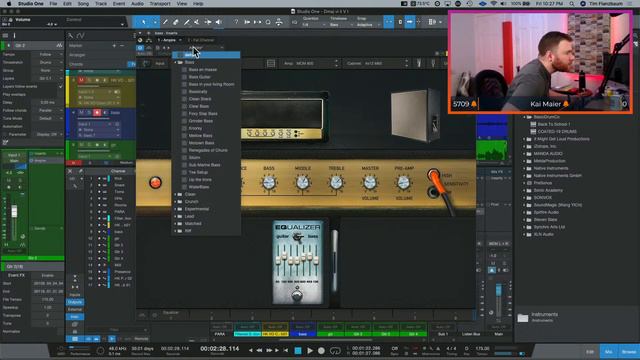
Task: Expand the Lead preset folder
Action: coord(176,217)
